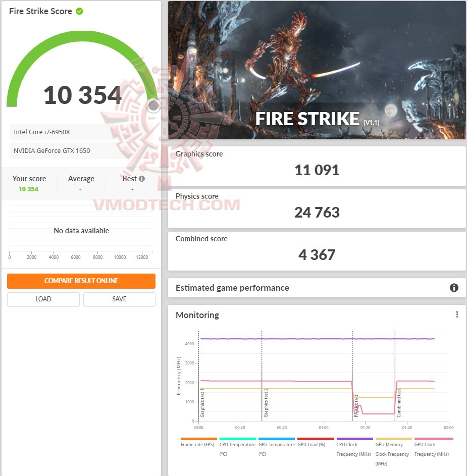467x476 pixels.
Task: Click the Fire Strike banner image
Action: pyautogui.click(x=317, y=70)
